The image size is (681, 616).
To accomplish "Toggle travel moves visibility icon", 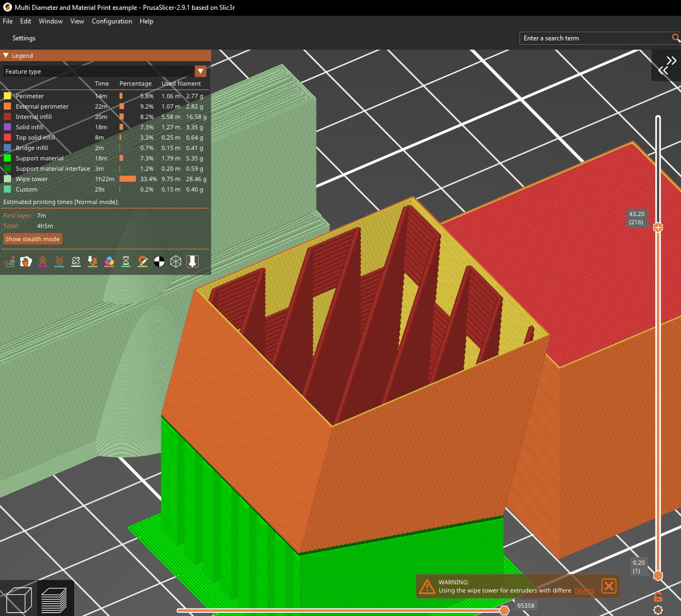I will coord(9,262).
